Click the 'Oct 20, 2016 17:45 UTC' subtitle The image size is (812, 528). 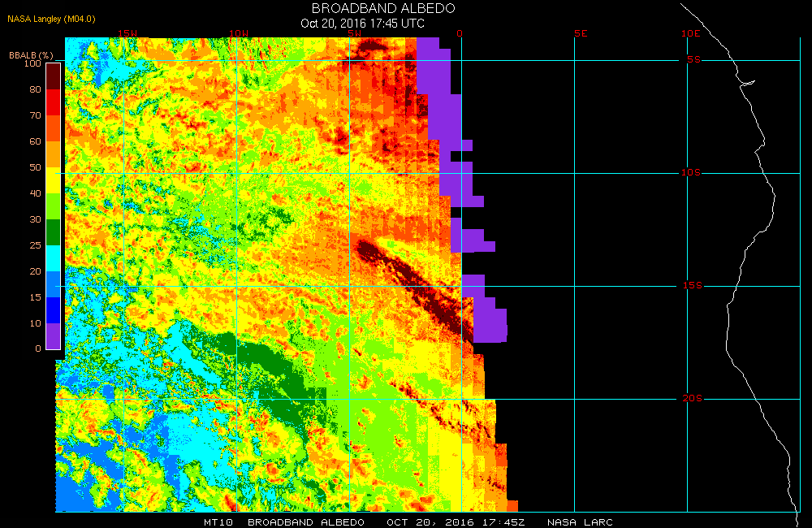tap(362, 24)
